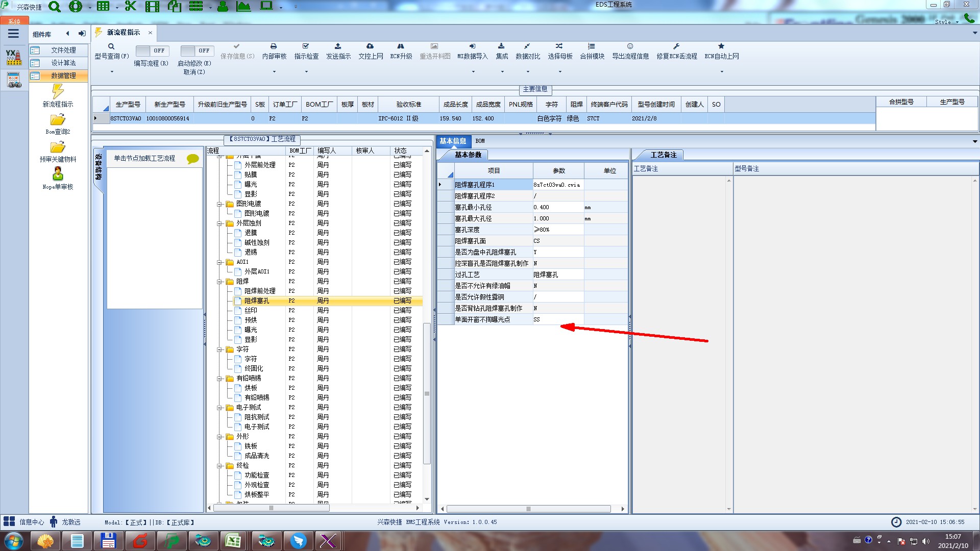Open Excel from the Windows taskbar
980x551 pixels.
pos(233,540)
